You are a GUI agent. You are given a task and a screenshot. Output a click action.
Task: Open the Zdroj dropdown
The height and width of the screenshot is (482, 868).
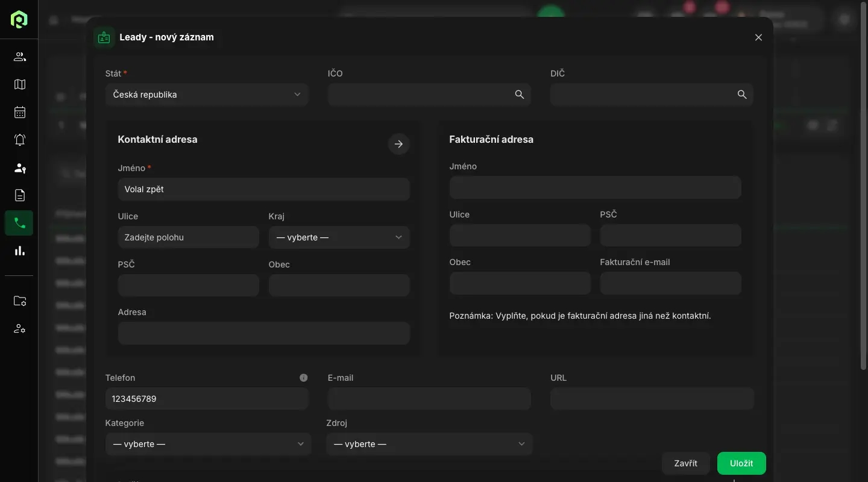pos(429,444)
